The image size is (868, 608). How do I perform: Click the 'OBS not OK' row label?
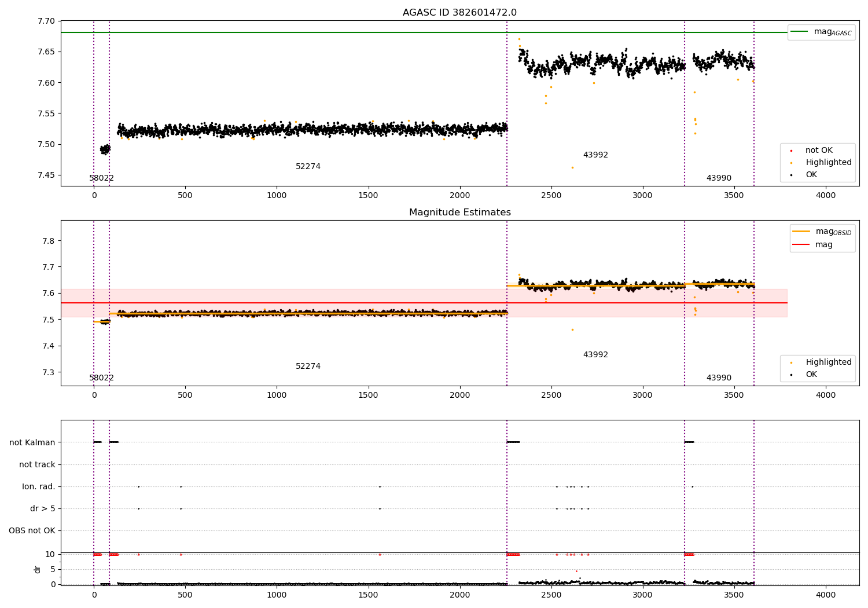[32, 531]
